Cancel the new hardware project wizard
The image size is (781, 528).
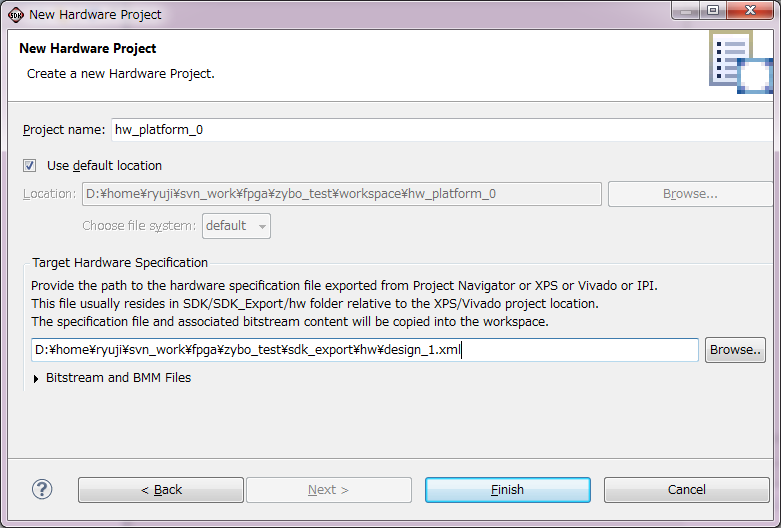click(x=686, y=490)
